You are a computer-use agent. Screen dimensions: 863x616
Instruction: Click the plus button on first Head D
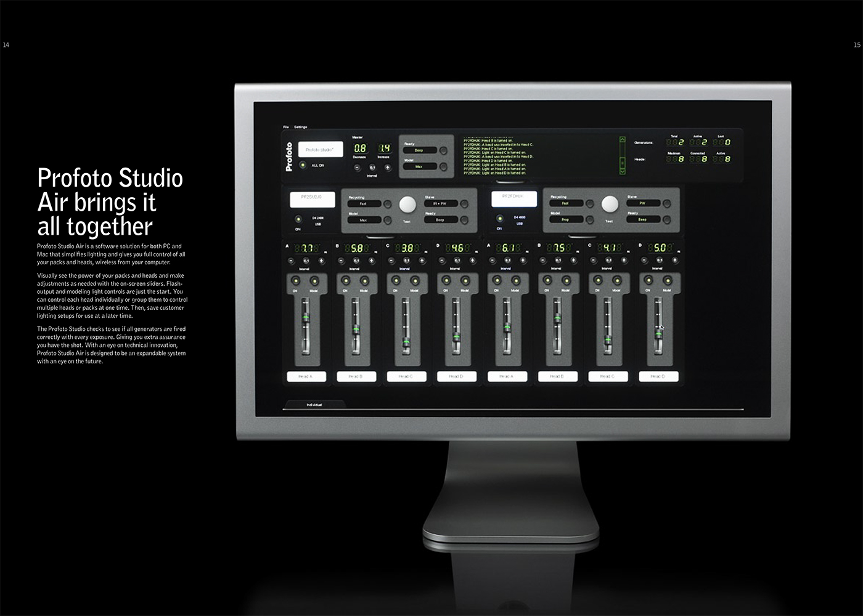point(473,261)
